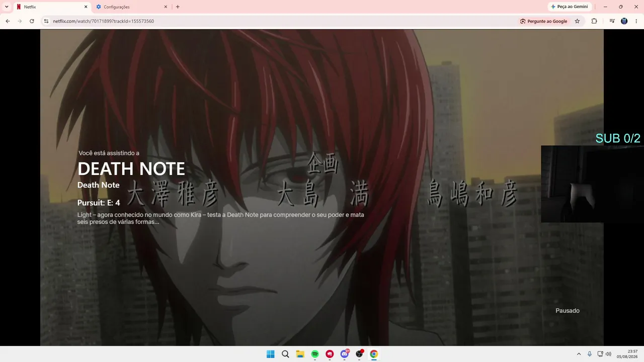The width and height of the screenshot is (644, 362).
Task: Open Spotify from the taskbar
Action: click(x=315, y=354)
